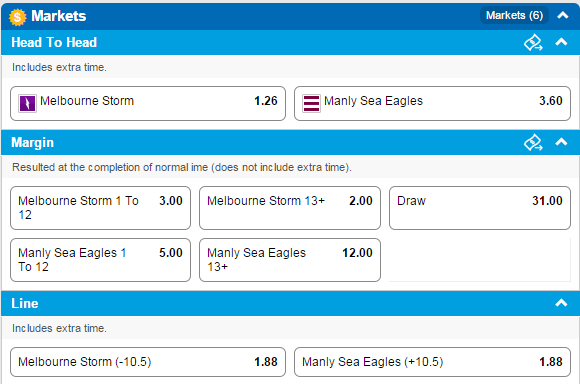Viewport: 580px width, 384px height.
Task: Pick the Draw option at 31.00
Action: [480, 208]
